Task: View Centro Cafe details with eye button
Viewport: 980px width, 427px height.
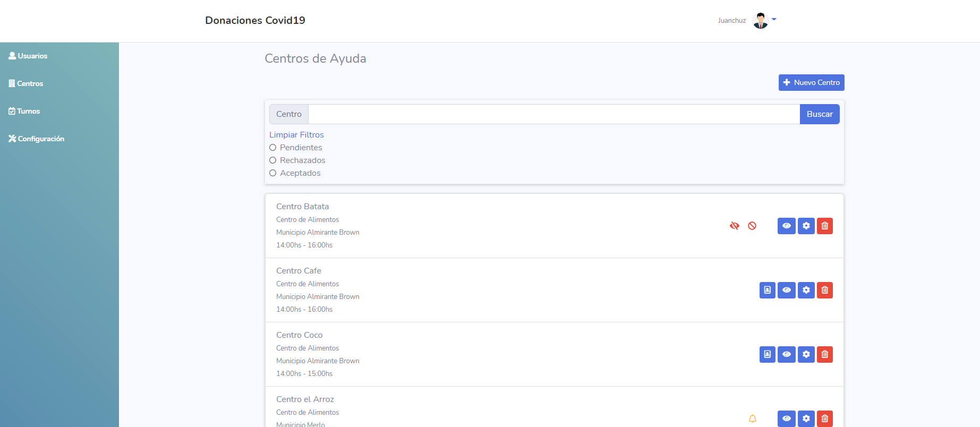Action: 787,290
